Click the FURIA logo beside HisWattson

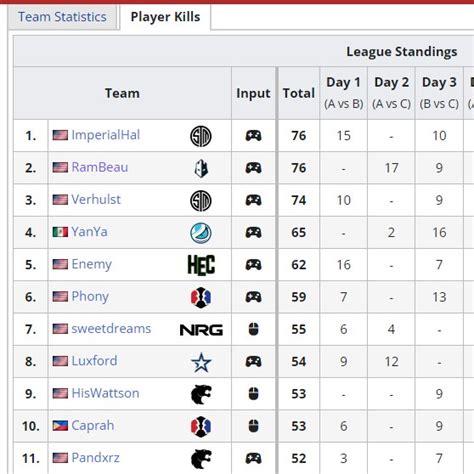201,394
